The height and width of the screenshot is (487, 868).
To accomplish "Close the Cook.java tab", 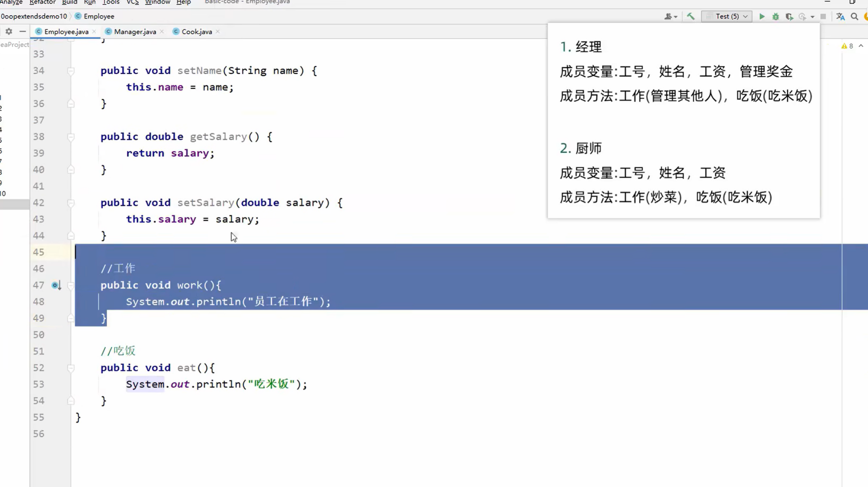I will pyautogui.click(x=218, y=31).
